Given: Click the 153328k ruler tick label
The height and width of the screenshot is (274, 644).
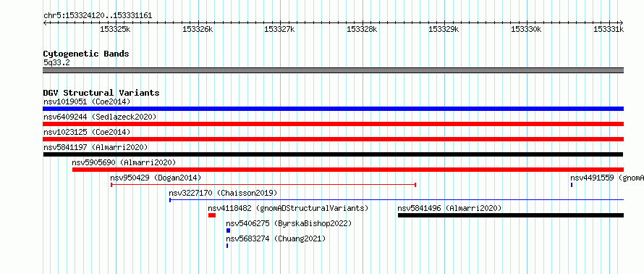Looking at the screenshot, I should point(363,29).
